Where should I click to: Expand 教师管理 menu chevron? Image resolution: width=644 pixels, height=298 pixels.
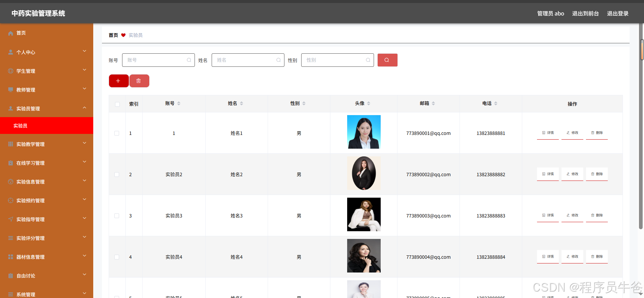pyautogui.click(x=85, y=89)
